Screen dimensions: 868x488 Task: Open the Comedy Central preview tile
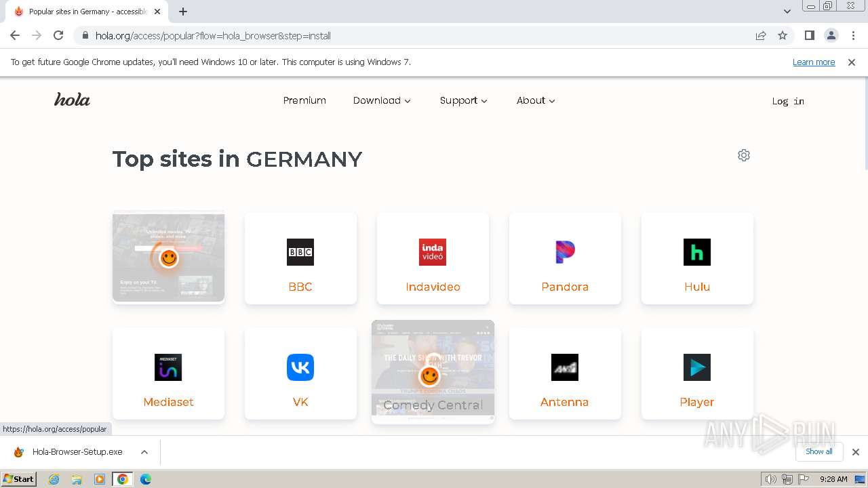(x=433, y=371)
